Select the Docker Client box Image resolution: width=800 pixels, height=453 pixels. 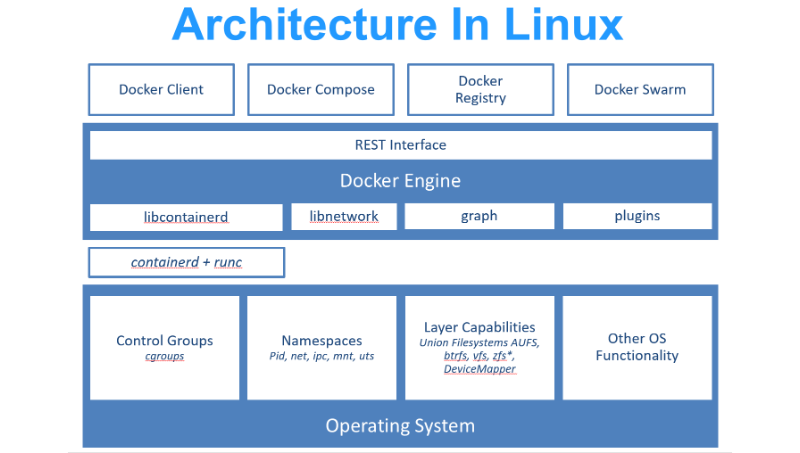161,89
